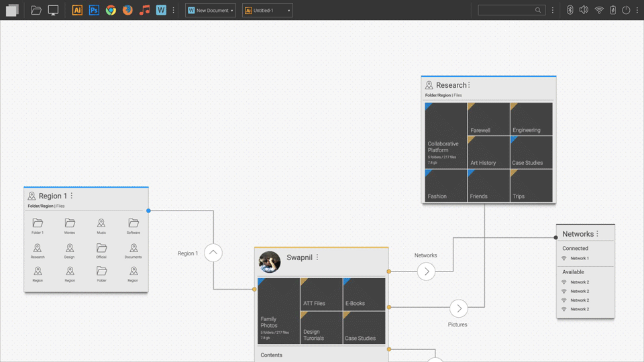Expand the Untitled-1 Illustrator dropdown
The width and height of the screenshot is (644, 362).
point(268,10)
